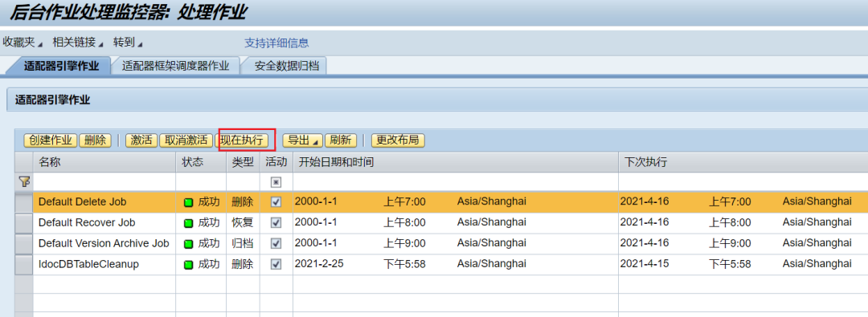Click the '上午9:00' start time text
The width and height of the screenshot is (868, 317).
point(404,243)
